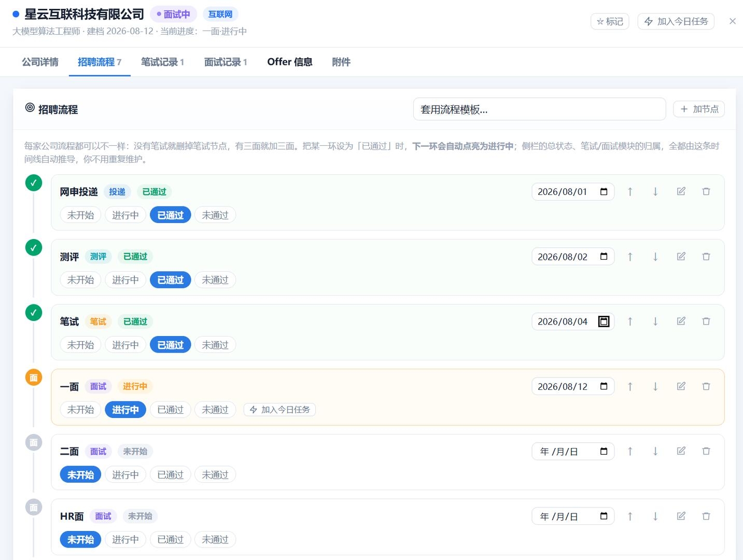Move 测评 node down with arrow icon
Screen dimensions: 743x560
tap(655, 257)
